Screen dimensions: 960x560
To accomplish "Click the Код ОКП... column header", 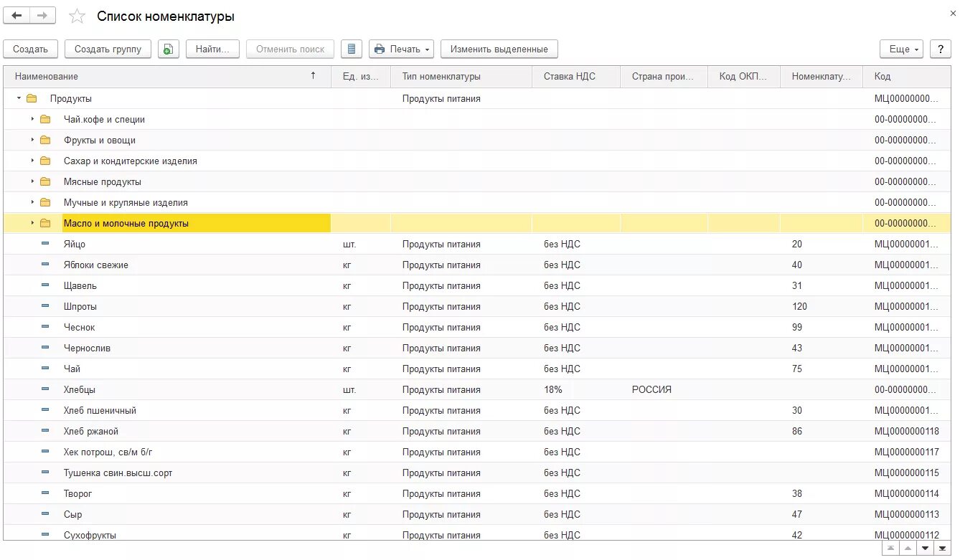I will 744,76.
